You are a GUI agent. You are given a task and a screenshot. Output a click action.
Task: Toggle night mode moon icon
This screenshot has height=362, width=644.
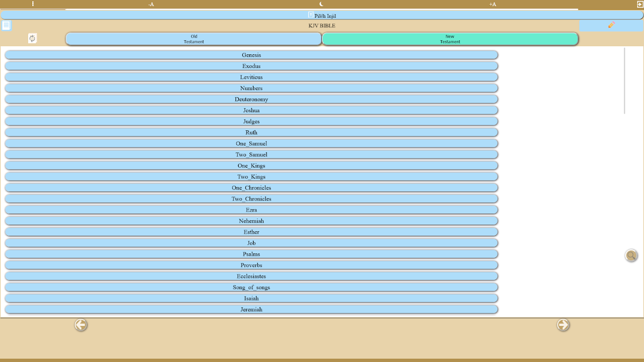click(322, 4)
